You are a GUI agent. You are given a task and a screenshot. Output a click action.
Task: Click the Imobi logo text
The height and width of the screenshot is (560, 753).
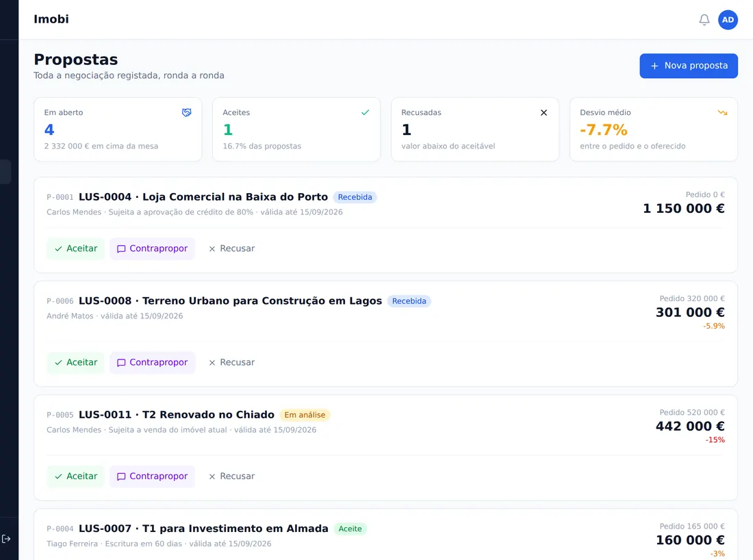click(51, 19)
